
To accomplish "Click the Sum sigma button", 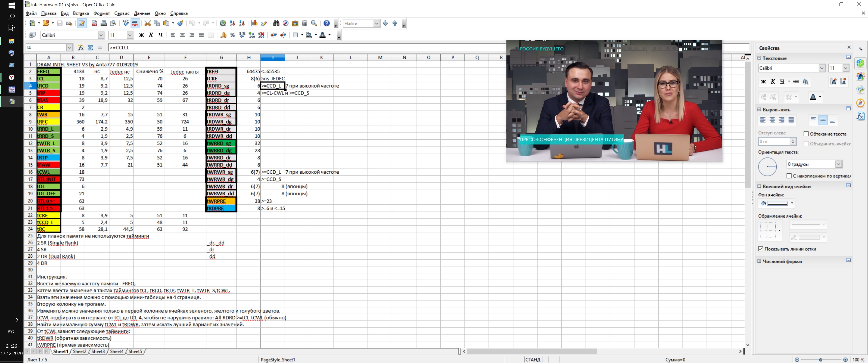I will tap(90, 47).
